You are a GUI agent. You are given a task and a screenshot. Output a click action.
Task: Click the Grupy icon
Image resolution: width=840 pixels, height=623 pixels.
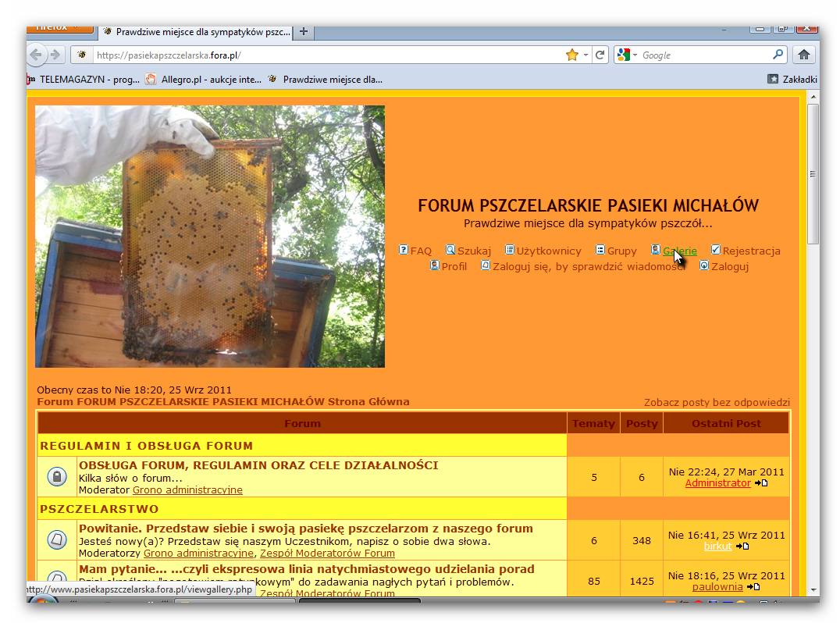point(600,250)
